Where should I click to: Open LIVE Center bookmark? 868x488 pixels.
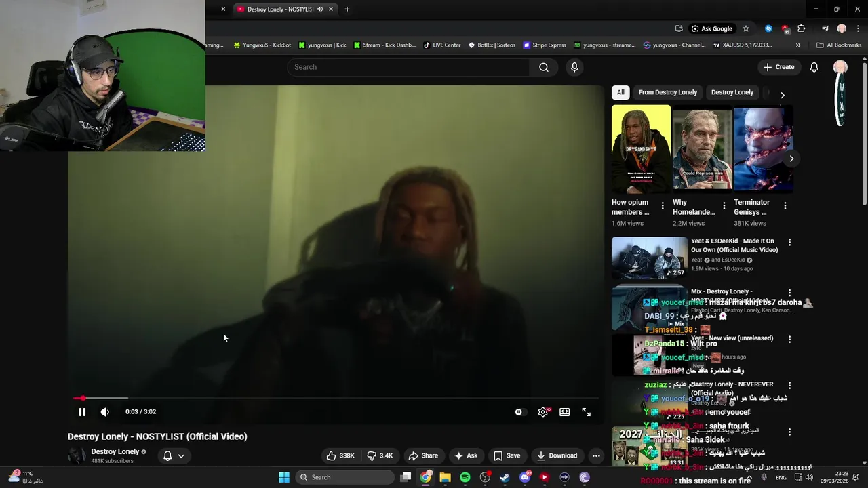pyautogui.click(x=441, y=45)
